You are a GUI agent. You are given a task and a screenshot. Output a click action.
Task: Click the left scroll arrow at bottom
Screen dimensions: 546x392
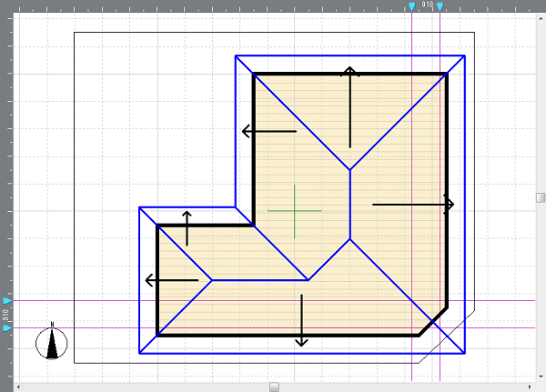click(16, 387)
